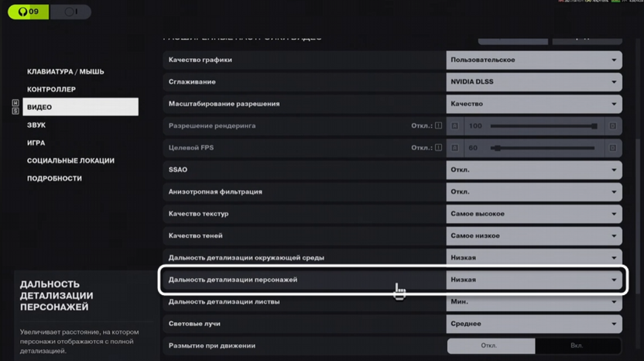
Task: Set Размытие при движении to Вкл.
Action: tap(577, 346)
